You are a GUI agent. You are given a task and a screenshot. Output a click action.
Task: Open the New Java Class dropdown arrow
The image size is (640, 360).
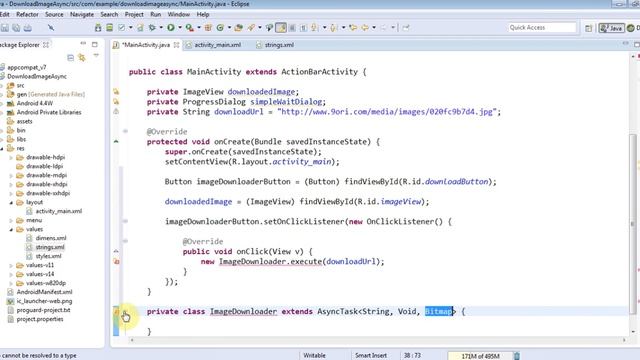tap(229, 27)
